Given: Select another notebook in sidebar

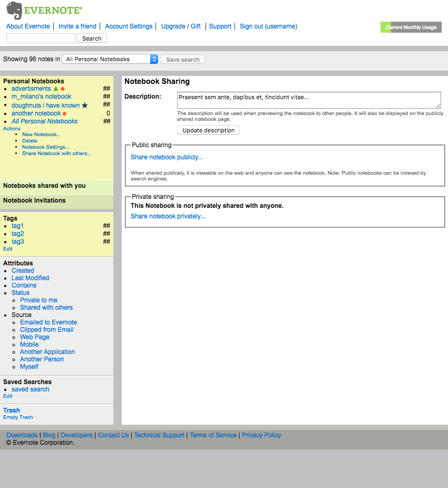Looking at the screenshot, I should [36, 113].
